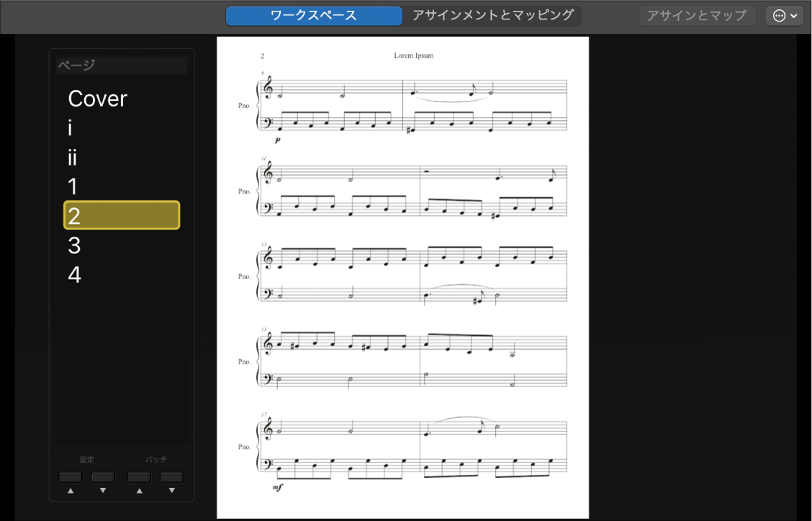Click the right パッチ button control
This screenshot has width=812, height=521.
[171, 476]
